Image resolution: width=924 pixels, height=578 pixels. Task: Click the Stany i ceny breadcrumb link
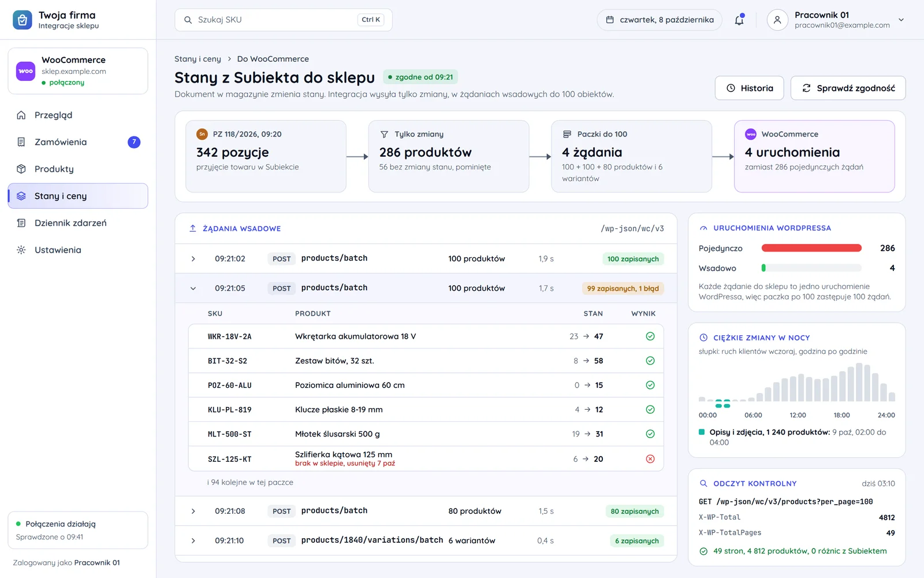point(198,59)
